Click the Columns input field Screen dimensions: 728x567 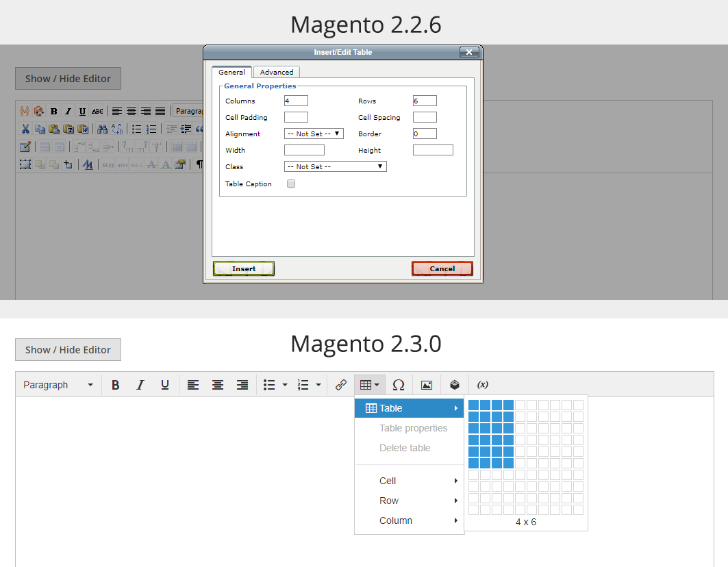point(296,101)
